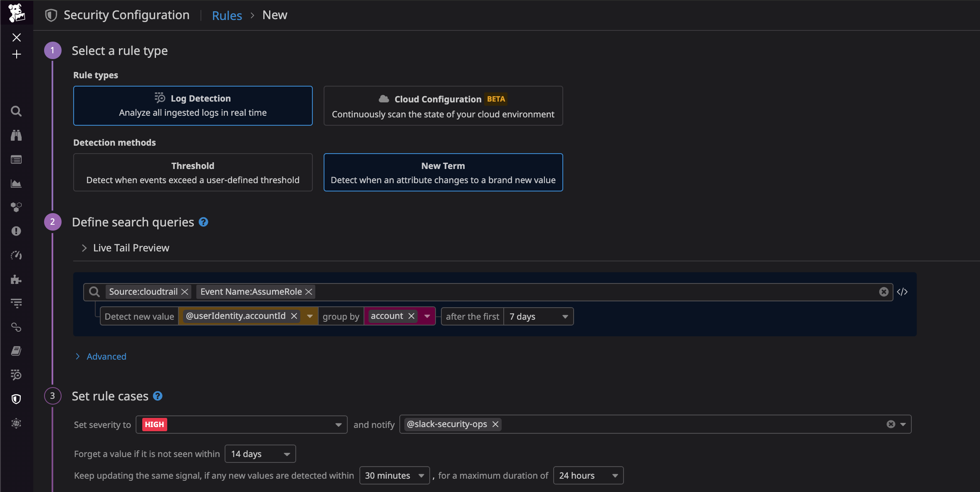Open the '30 minutes' signal update dropdown
Screen dimensions: 980x492
tap(394, 475)
